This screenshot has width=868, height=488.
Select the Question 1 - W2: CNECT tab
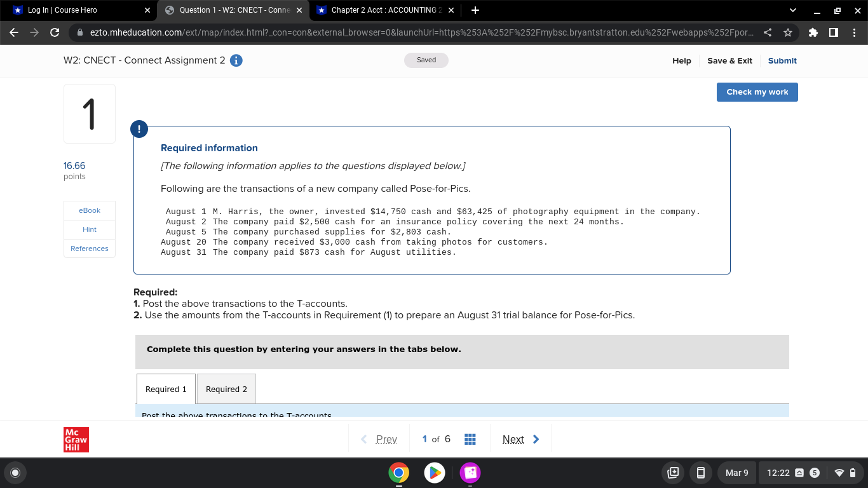tap(233, 10)
